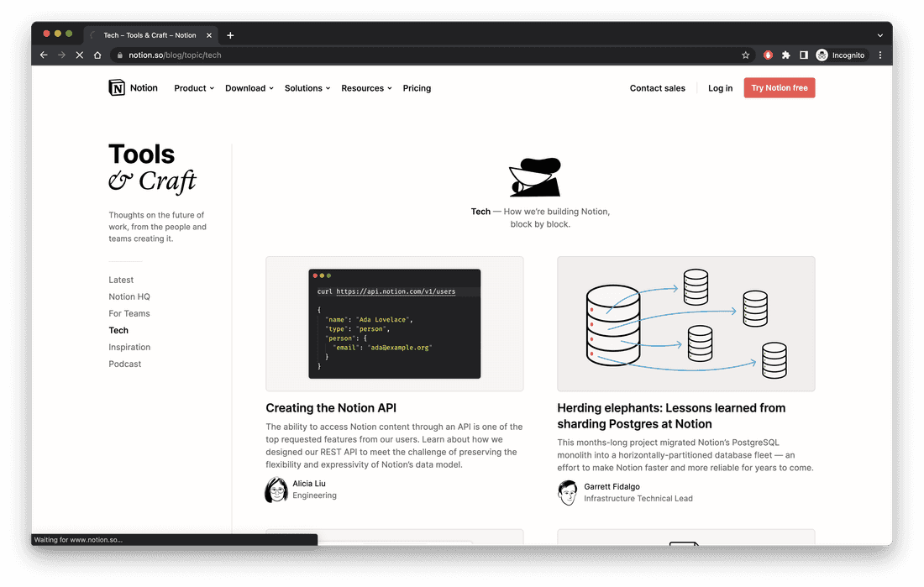
Task: Click the home icon in the browser toolbar
Action: pyautogui.click(x=97, y=55)
